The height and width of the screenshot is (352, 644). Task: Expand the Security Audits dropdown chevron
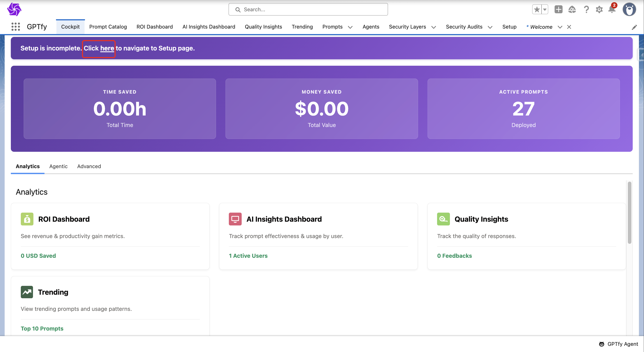[490, 27]
